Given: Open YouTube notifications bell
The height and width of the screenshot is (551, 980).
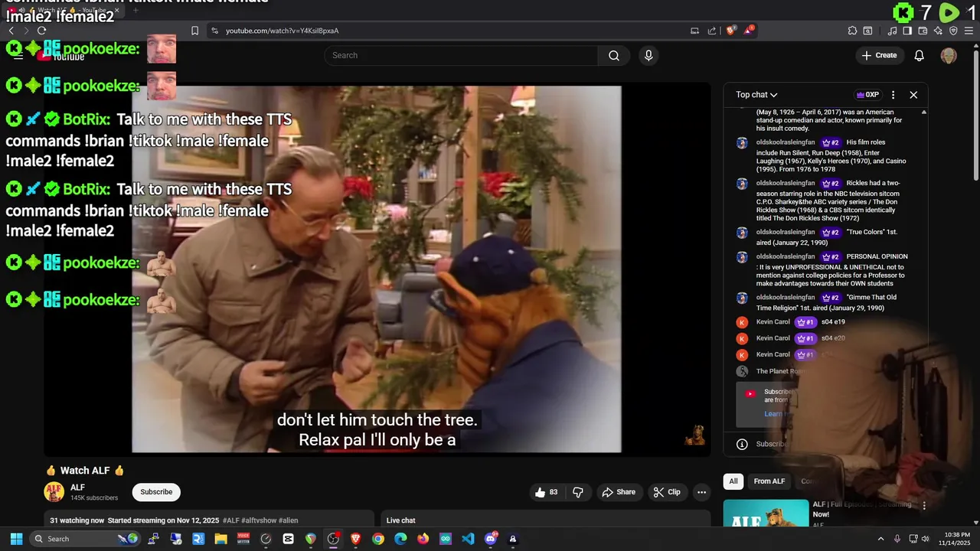Looking at the screenshot, I should coord(920,55).
